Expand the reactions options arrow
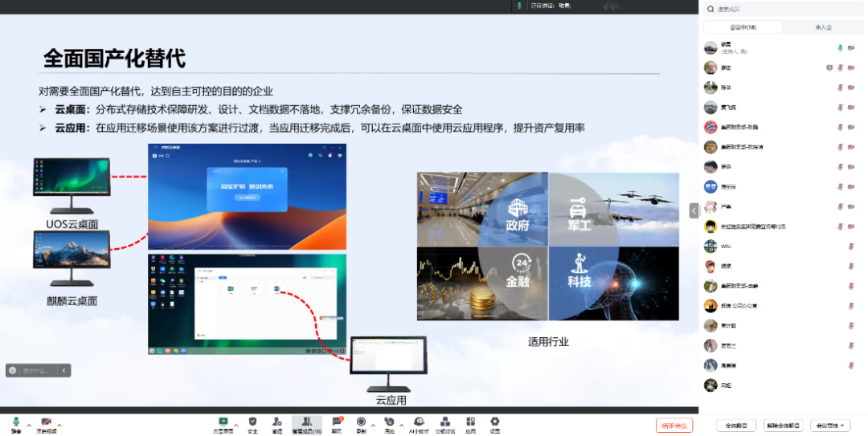 pos(401,426)
